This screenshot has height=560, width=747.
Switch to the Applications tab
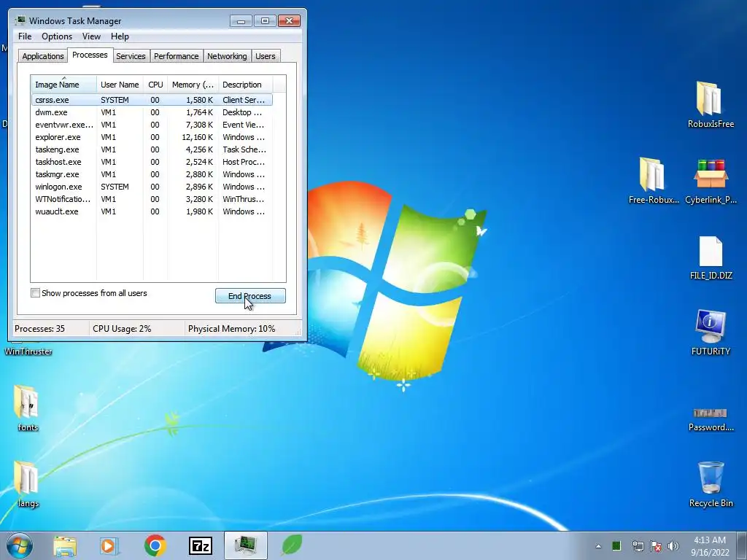pyautogui.click(x=43, y=56)
